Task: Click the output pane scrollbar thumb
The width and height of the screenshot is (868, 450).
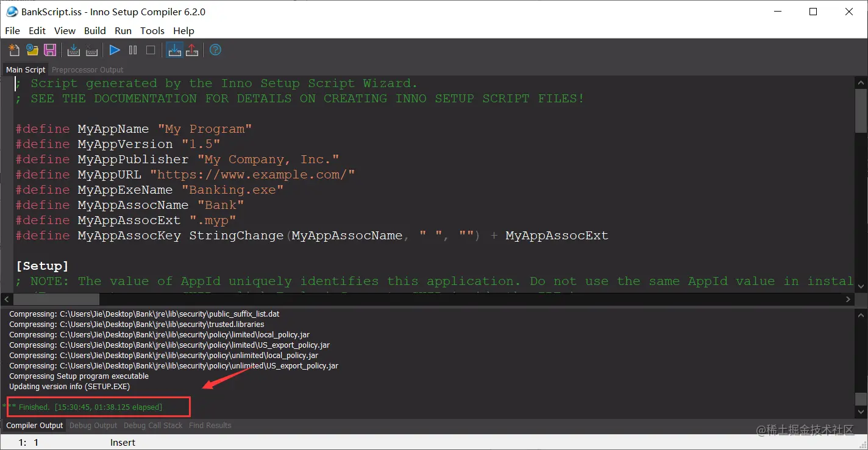Action: (861, 399)
